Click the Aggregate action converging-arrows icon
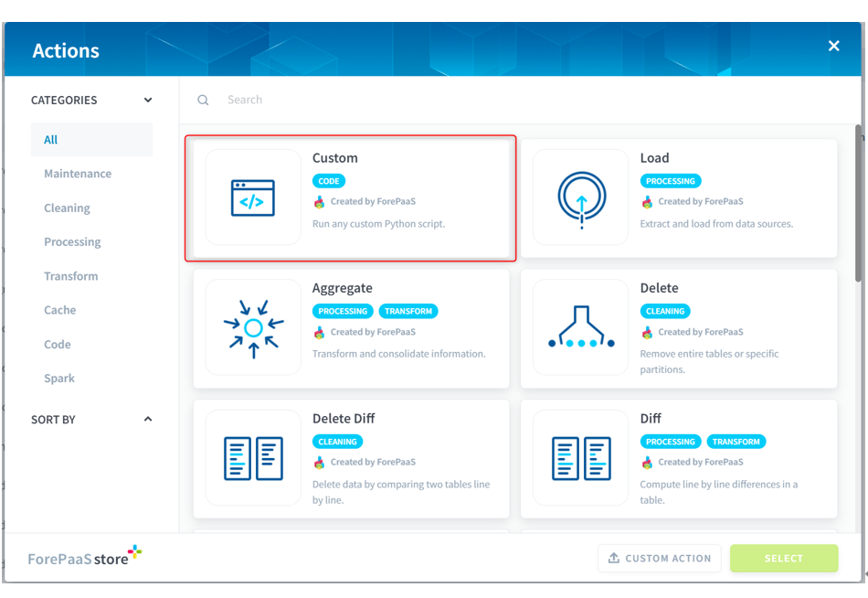This screenshot has width=868, height=598. tap(253, 328)
